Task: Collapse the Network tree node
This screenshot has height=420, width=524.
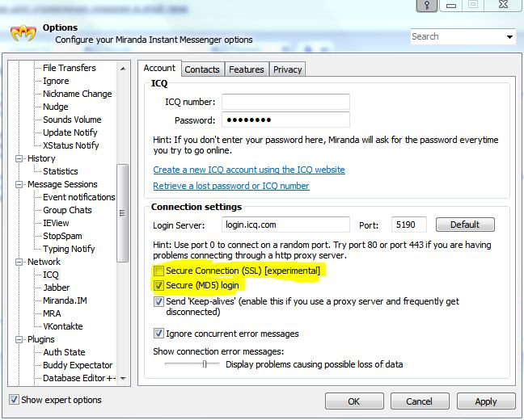Action: pyautogui.click(x=19, y=262)
